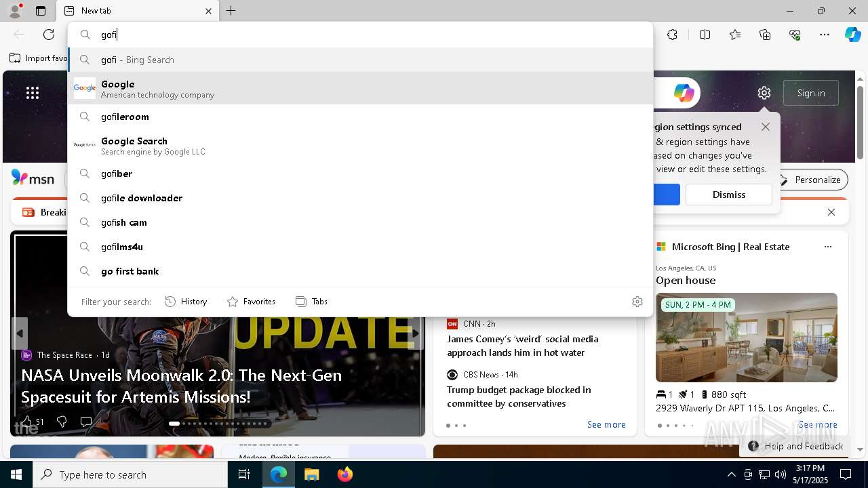Open File Explorer from taskbar
The image size is (868, 488).
(311, 474)
